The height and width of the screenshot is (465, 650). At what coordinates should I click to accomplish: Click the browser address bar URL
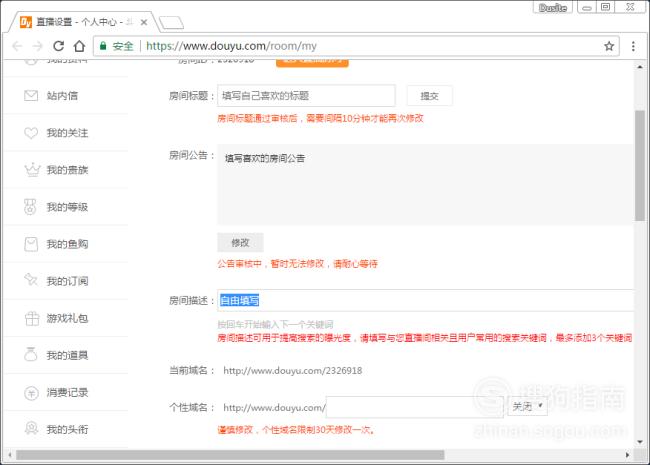(x=231, y=46)
